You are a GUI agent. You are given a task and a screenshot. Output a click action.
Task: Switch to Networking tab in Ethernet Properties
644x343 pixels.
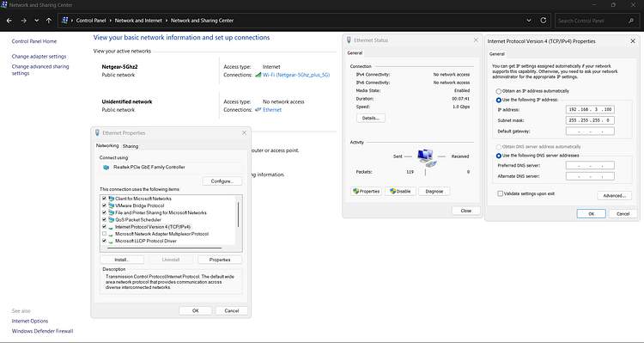107,145
